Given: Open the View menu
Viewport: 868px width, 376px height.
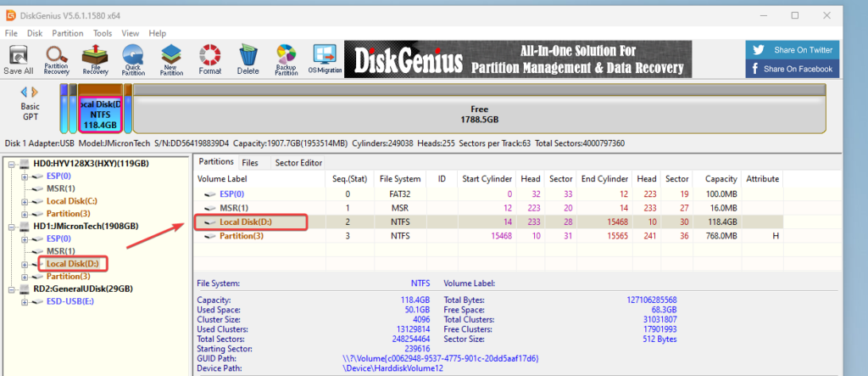Looking at the screenshot, I should coord(130,33).
